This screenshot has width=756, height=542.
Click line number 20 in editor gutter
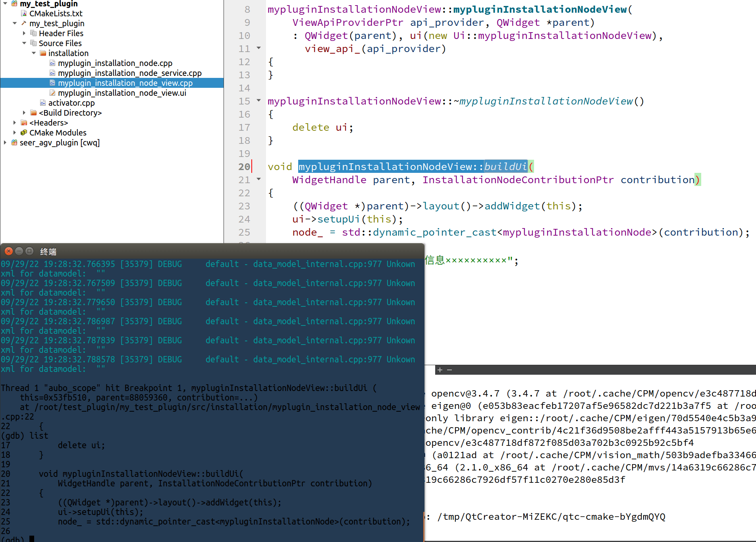click(x=244, y=167)
